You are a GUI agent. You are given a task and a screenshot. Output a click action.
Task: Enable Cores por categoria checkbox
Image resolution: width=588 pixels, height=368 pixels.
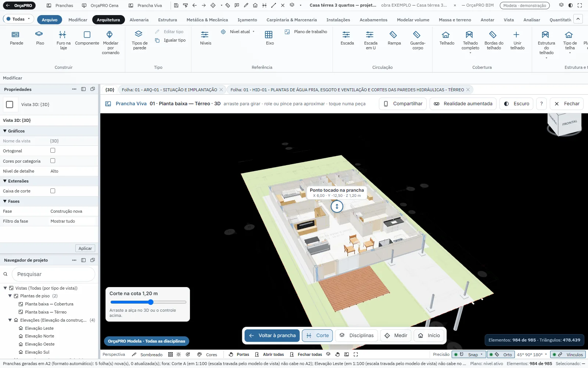[53, 161]
